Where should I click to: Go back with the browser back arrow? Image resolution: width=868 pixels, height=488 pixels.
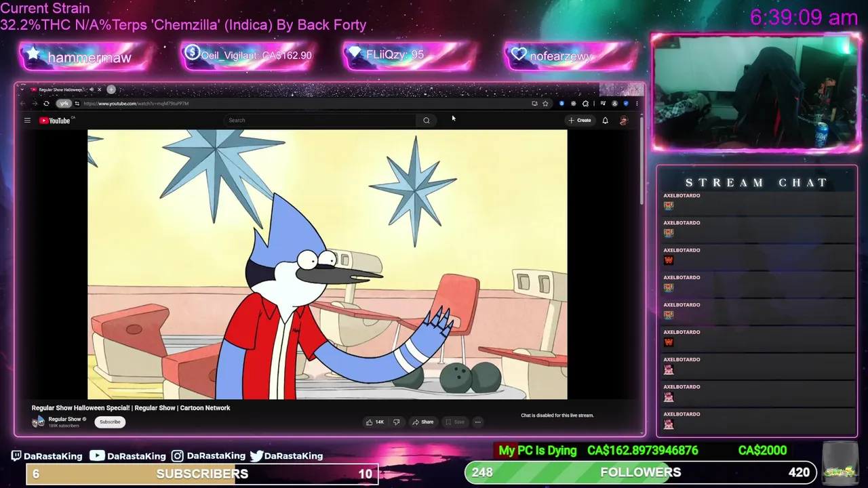(x=23, y=104)
